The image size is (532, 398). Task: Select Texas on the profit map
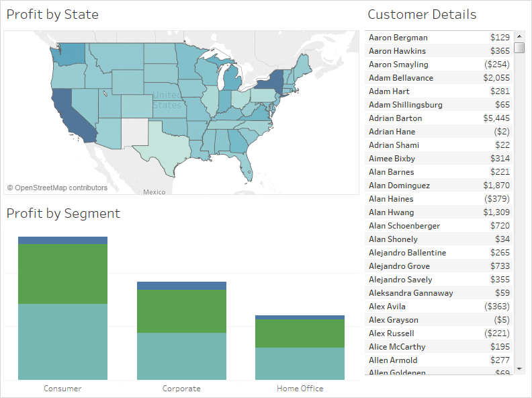click(165, 147)
